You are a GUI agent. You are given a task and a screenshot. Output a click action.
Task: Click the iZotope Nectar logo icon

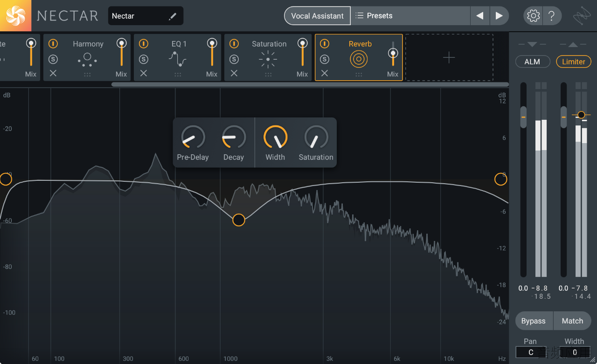15,15
